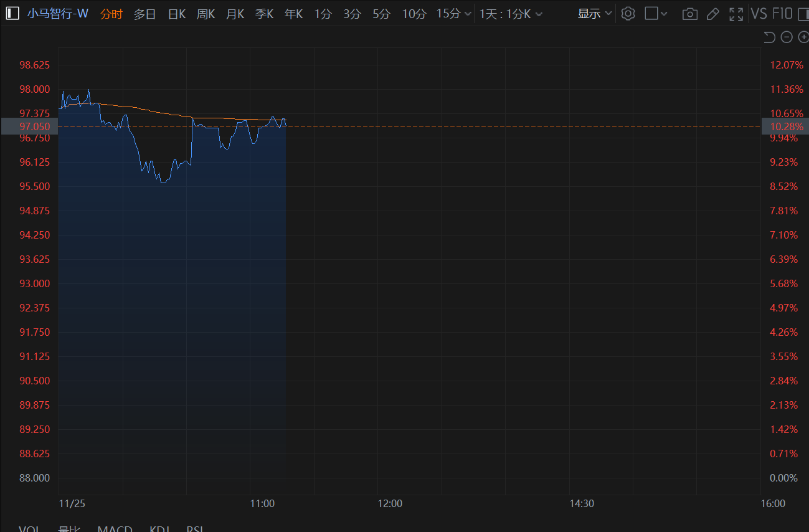
Task: Click the 0.00% percent axis label
Action: click(784, 478)
